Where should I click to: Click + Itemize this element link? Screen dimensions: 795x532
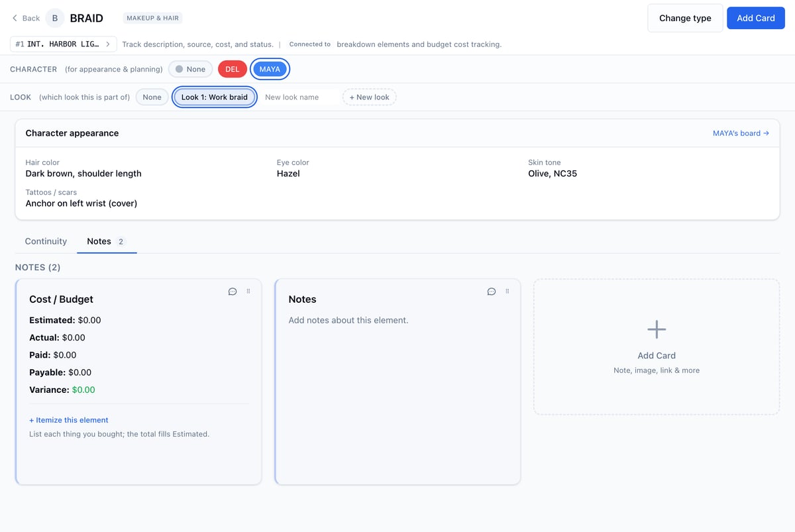pyautogui.click(x=69, y=420)
